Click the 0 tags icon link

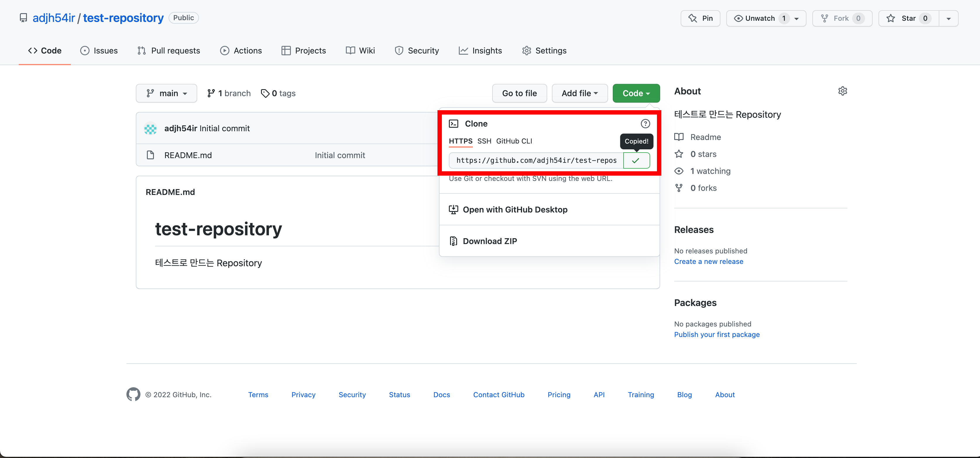point(278,93)
